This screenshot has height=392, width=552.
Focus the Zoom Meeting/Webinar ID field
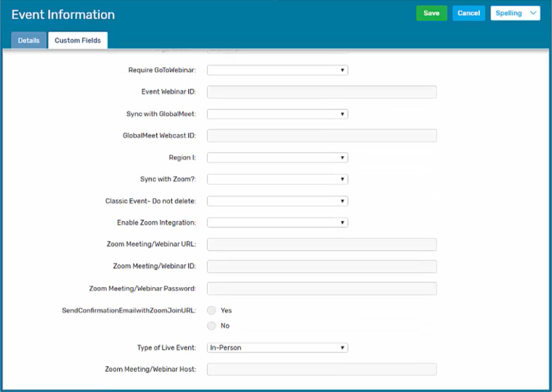coord(321,266)
